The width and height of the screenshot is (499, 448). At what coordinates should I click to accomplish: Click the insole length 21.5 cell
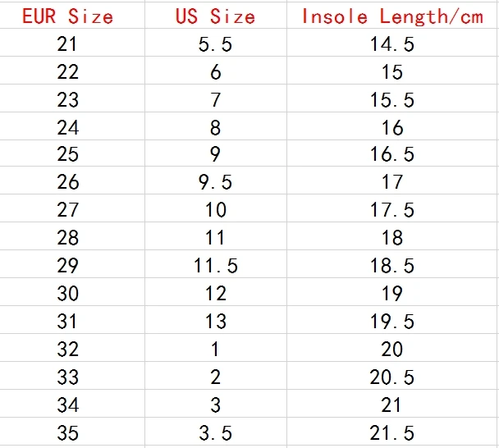391,432
